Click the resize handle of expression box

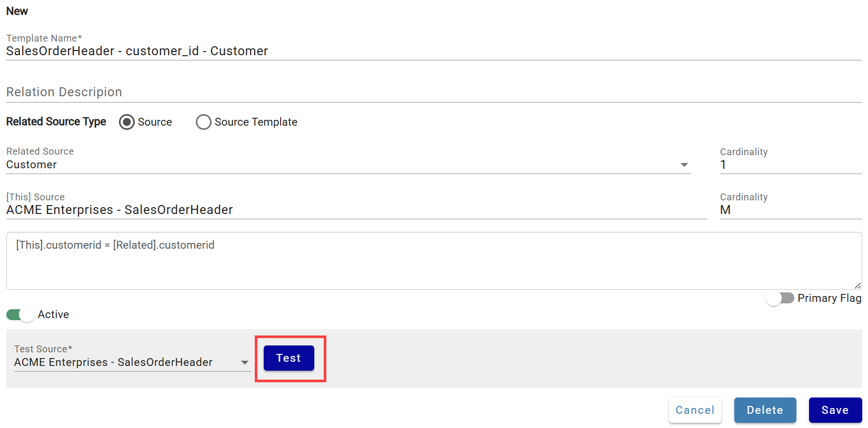tap(857, 286)
